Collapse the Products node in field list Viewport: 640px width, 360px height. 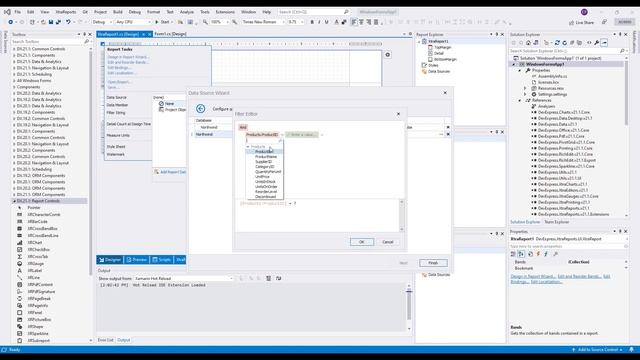[x=248, y=147]
